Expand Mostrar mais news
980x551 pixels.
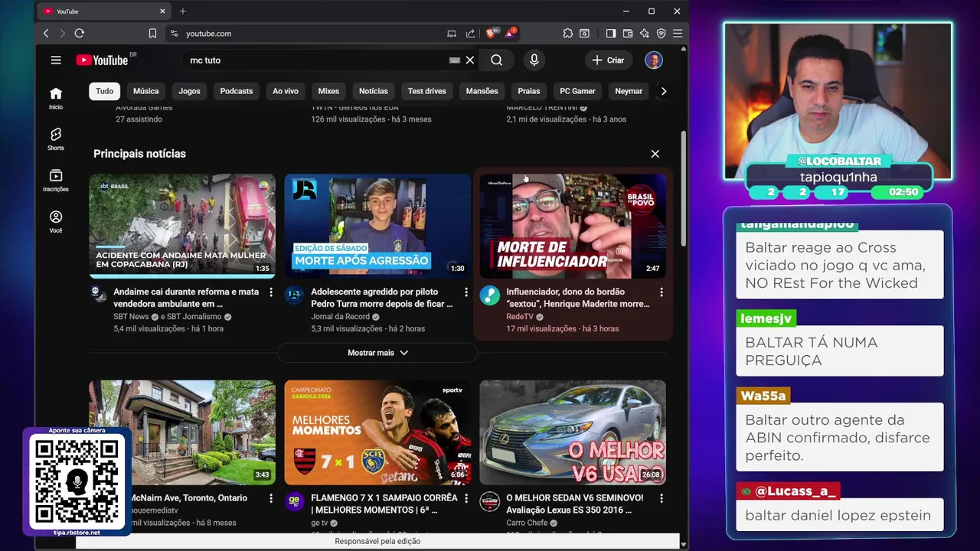(x=377, y=353)
